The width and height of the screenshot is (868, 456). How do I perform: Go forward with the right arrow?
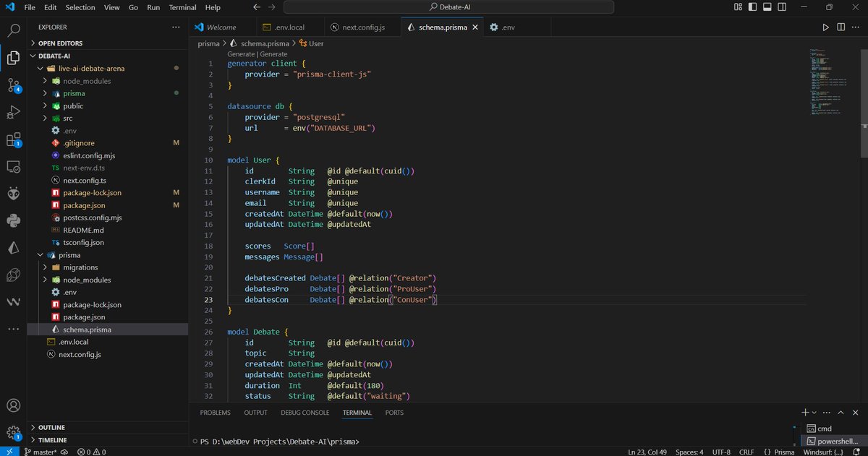273,7
